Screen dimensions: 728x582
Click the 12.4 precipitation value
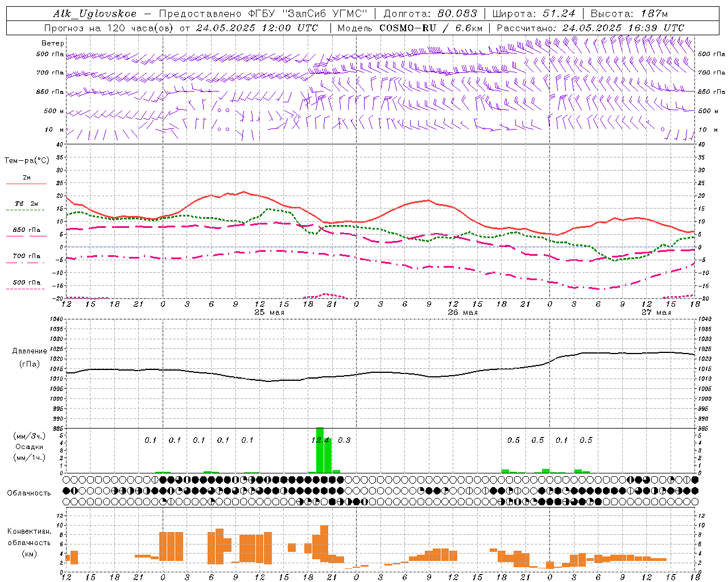coord(320,440)
